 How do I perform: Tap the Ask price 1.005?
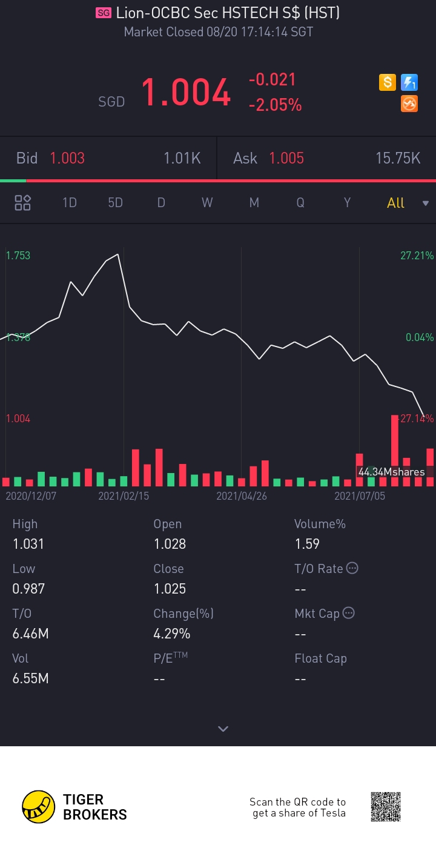click(286, 158)
